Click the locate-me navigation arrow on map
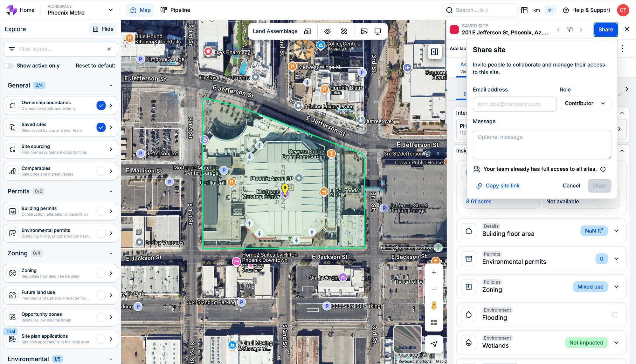The height and width of the screenshot is (364, 636). (434, 344)
